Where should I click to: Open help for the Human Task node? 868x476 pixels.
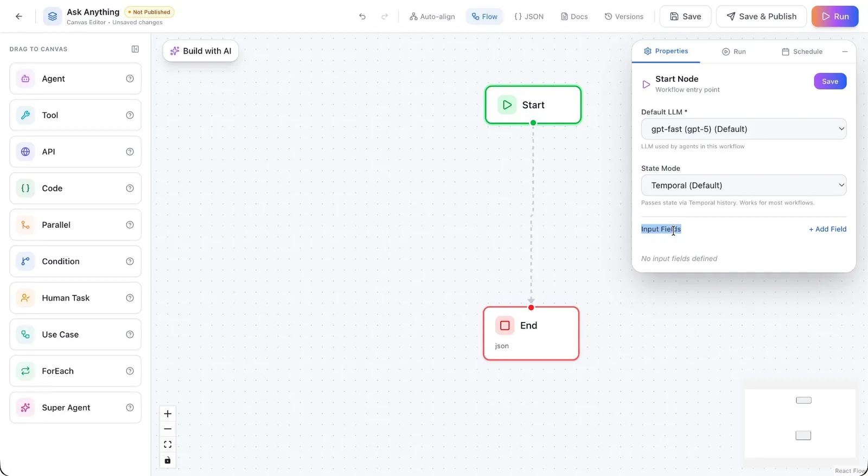pos(130,298)
